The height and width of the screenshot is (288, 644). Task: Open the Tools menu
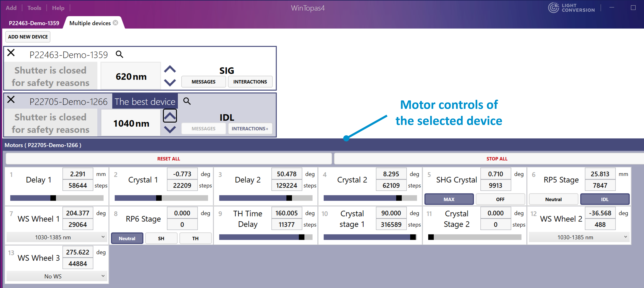(34, 8)
